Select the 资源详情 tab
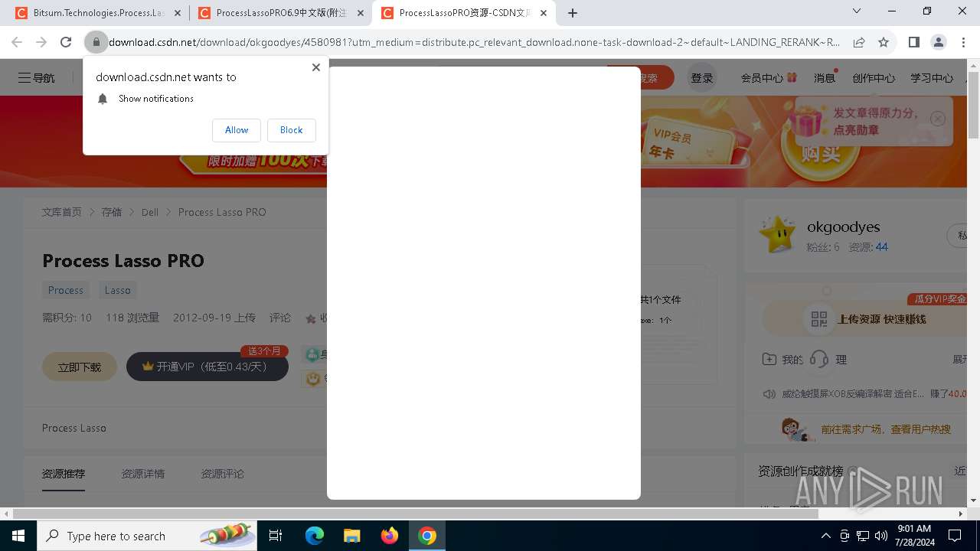 pos(142,474)
